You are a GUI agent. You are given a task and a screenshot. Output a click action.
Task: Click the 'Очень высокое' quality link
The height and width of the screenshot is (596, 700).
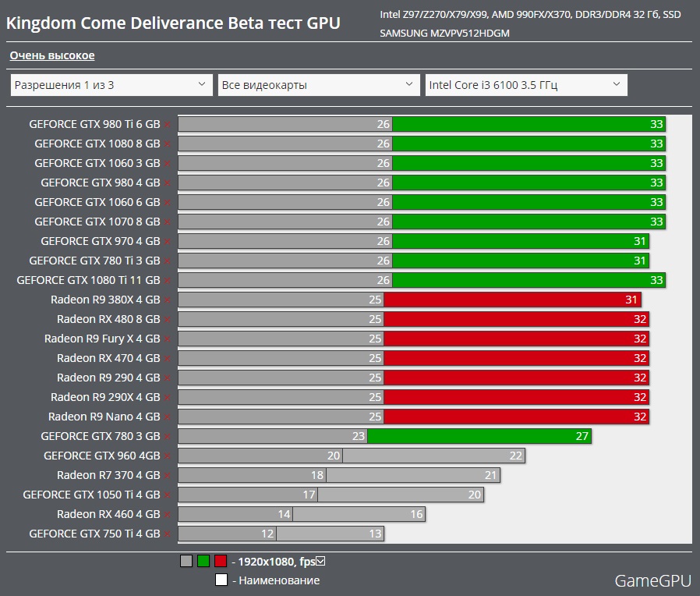coord(52,55)
